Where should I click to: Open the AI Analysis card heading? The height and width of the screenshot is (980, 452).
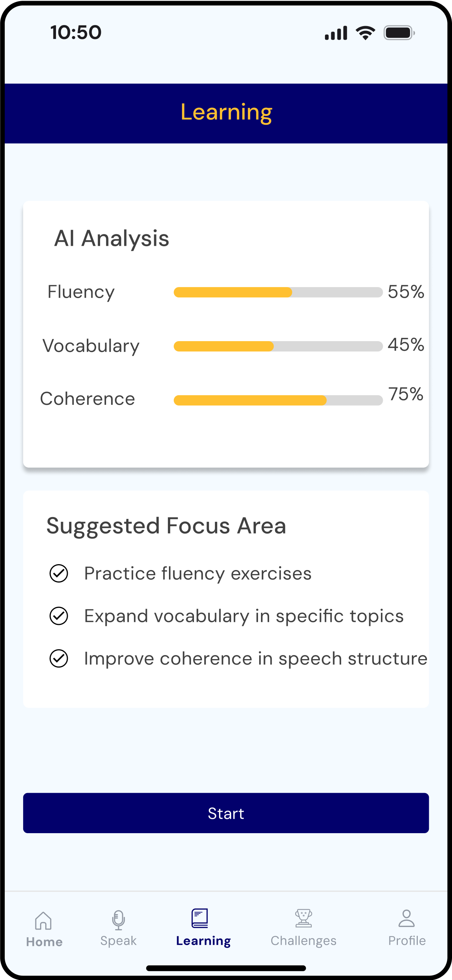(112, 239)
